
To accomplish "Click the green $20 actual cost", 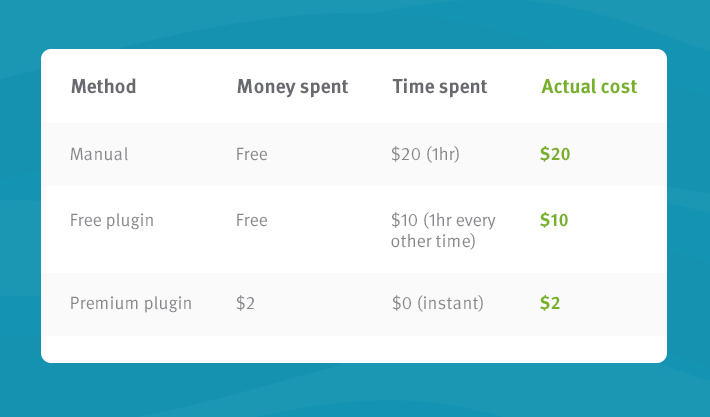I will (555, 155).
